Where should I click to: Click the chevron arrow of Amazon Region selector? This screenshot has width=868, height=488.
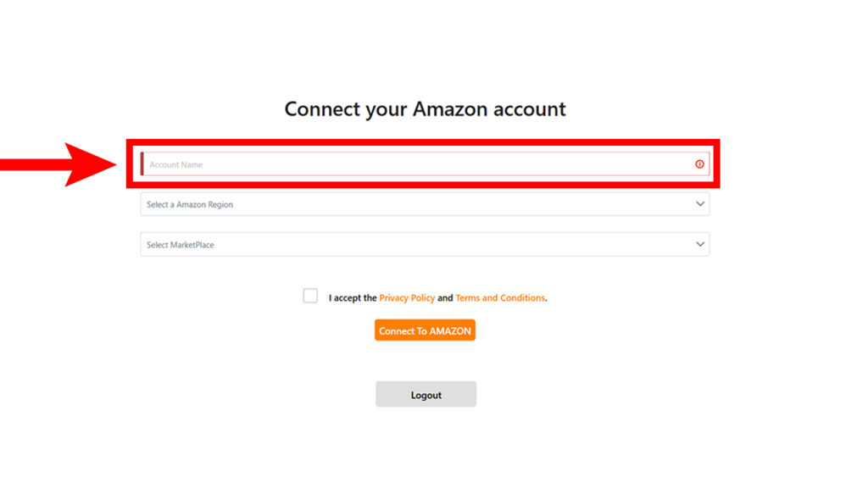point(699,204)
